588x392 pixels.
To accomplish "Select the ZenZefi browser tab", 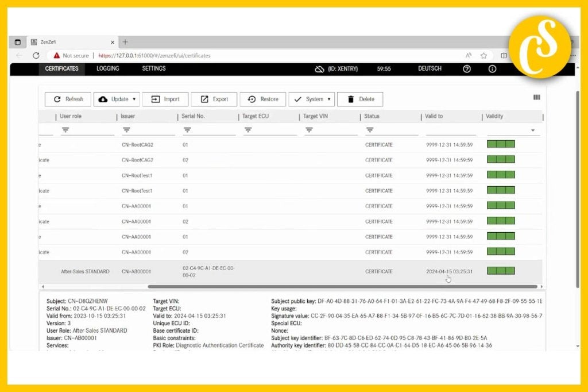I will point(72,42).
